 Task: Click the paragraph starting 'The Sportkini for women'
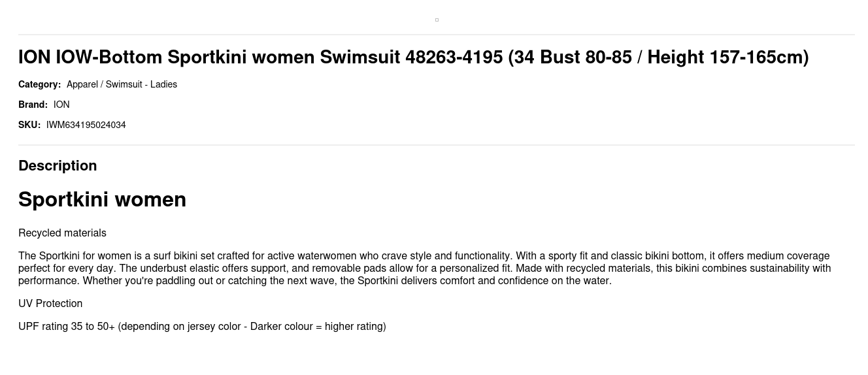pos(425,269)
